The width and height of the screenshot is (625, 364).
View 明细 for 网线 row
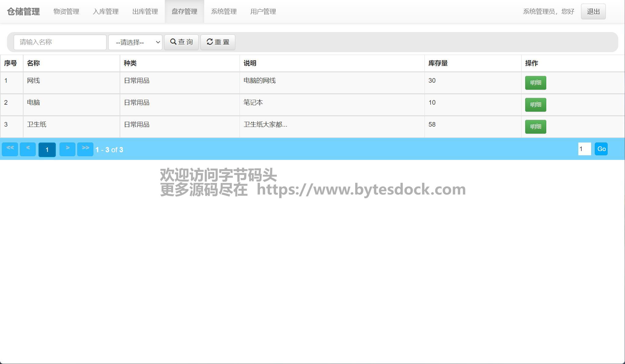(535, 83)
